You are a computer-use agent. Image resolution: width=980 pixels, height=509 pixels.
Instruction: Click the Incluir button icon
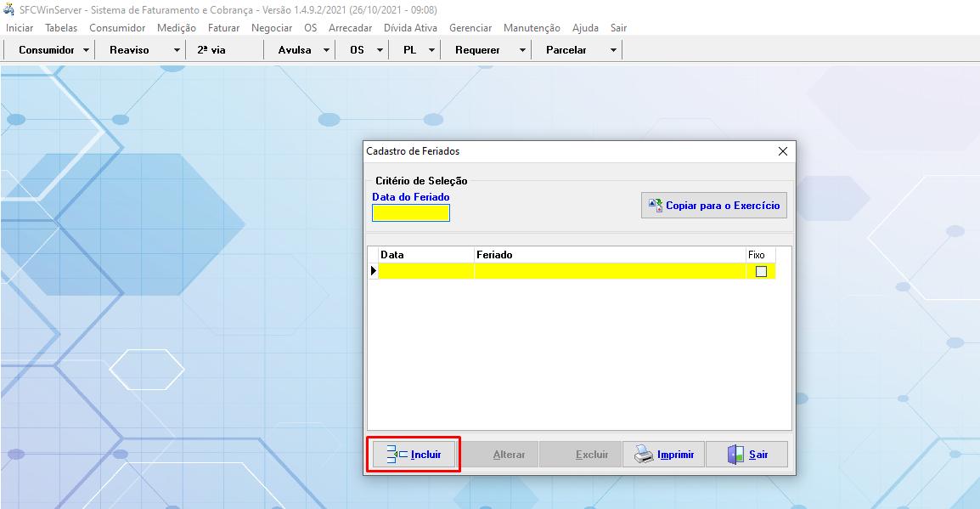click(x=397, y=455)
